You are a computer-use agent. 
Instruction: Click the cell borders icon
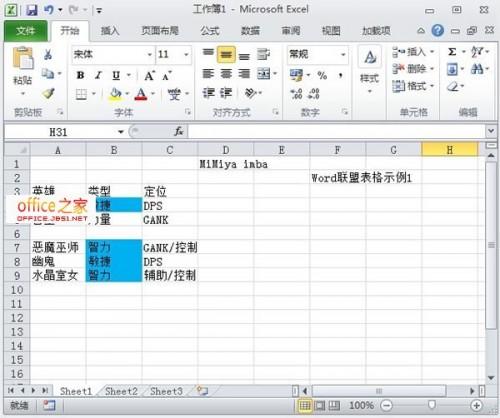81,94
